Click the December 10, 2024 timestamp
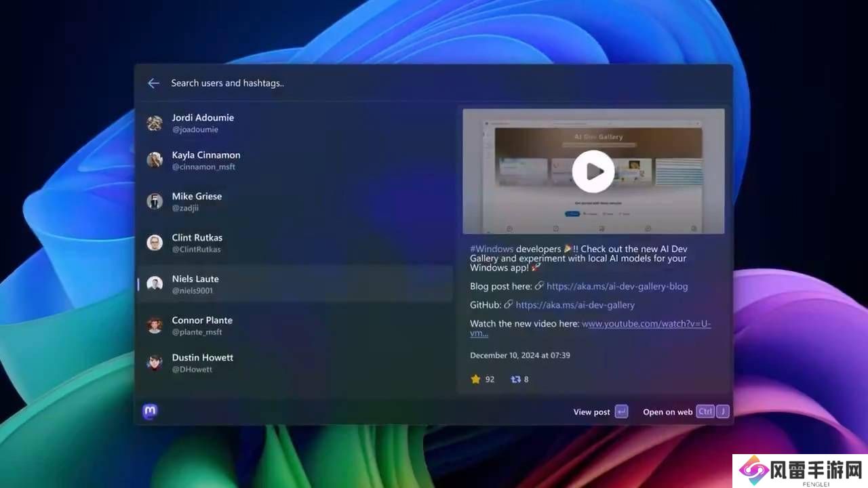The height and width of the screenshot is (488, 868). coord(520,355)
